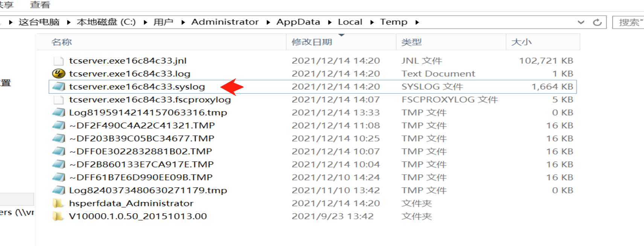Expand the arrow after Temp in breadcrumb
The height and width of the screenshot is (246, 644).
(417, 22)
